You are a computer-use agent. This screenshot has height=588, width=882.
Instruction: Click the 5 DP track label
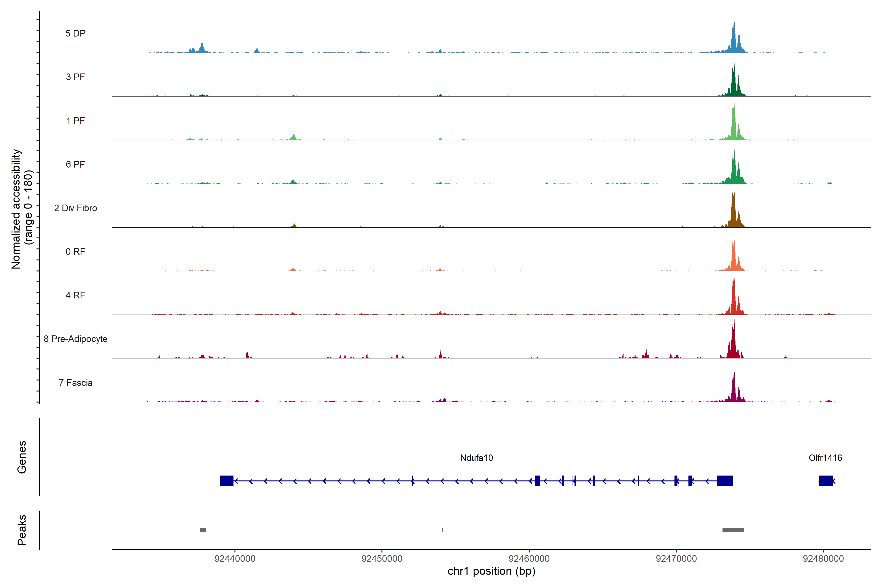pyautogui.click(x=75, y=33)
